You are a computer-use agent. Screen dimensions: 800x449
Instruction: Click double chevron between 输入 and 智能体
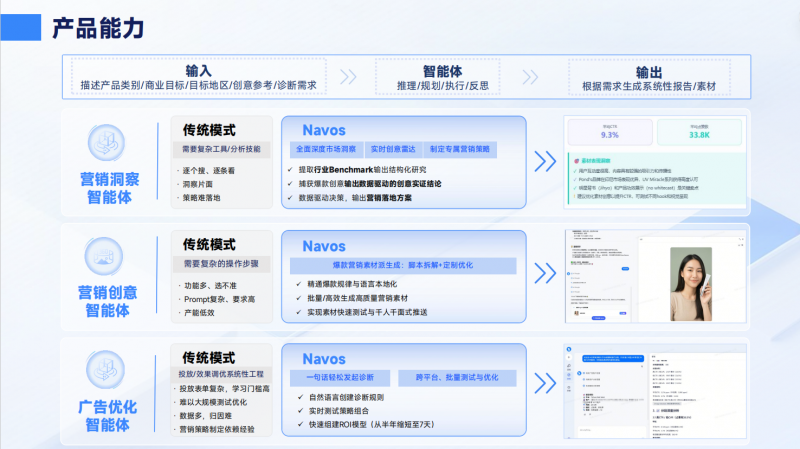click(x=348, y=77)
